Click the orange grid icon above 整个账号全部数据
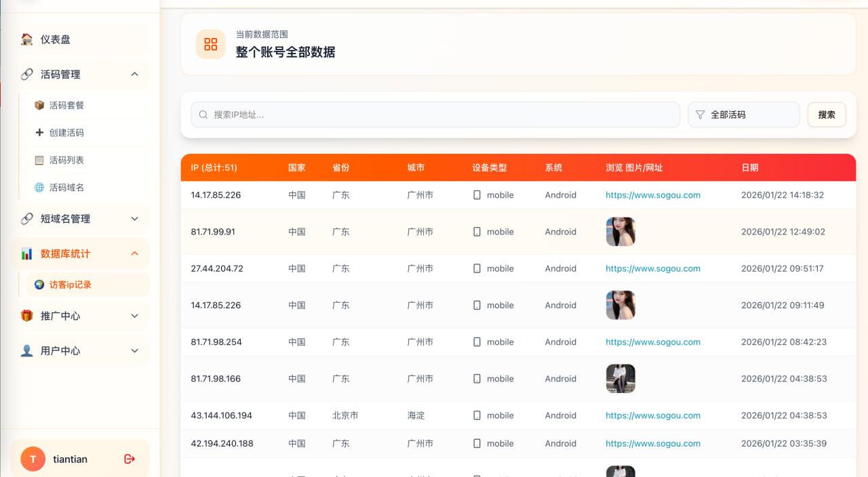 210,43
